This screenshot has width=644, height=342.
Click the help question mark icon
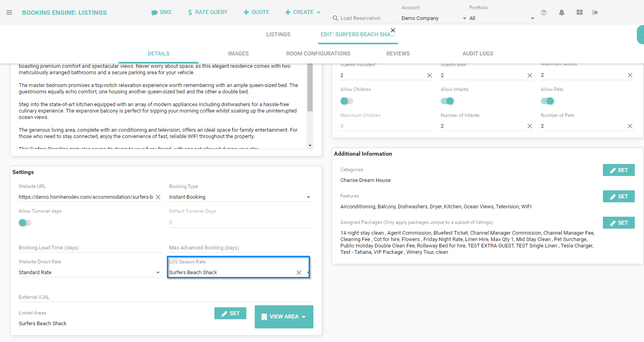pos(543,13)
